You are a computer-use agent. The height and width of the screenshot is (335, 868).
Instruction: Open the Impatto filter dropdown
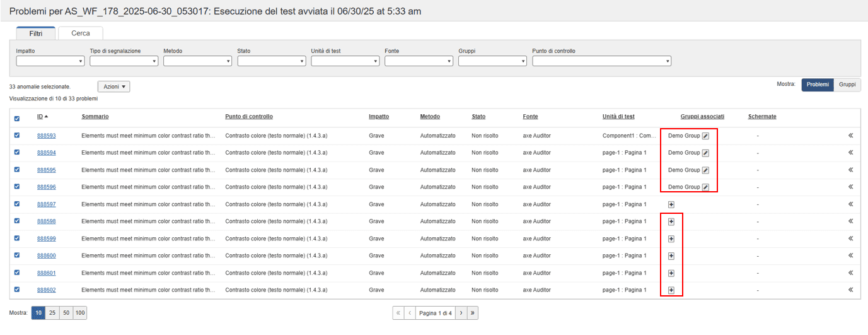[x=50, y=61]
